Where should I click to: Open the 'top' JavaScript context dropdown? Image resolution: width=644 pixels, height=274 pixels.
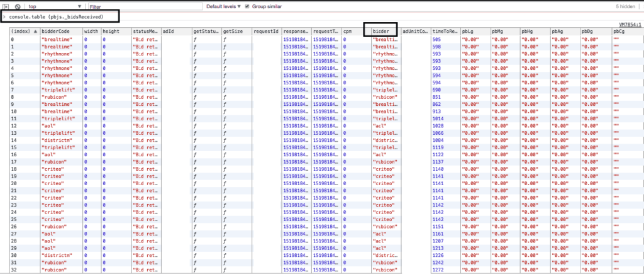55,6
